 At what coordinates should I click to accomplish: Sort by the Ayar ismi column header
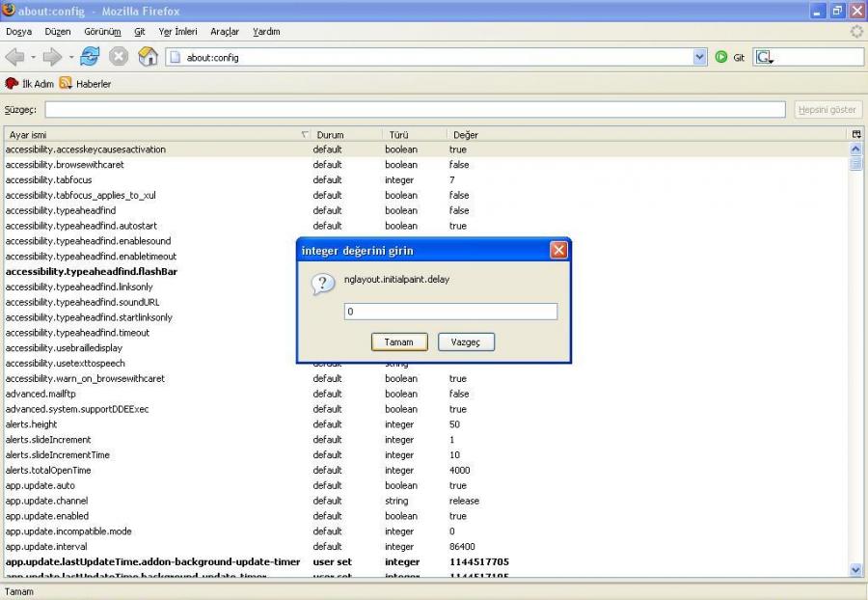(x=157, y=134)
